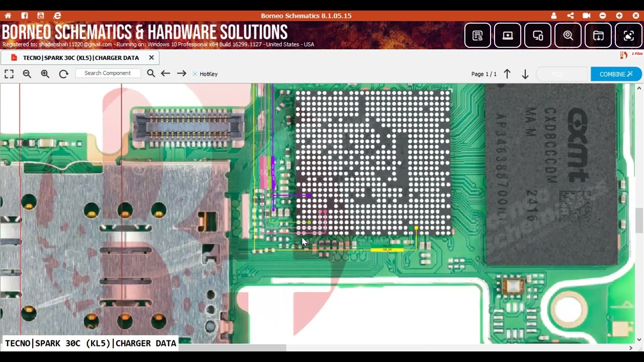This screenshot has height=362, width=644.
Task: Minimize the Borneo Schematics window
Action: [x=603, y=16]
